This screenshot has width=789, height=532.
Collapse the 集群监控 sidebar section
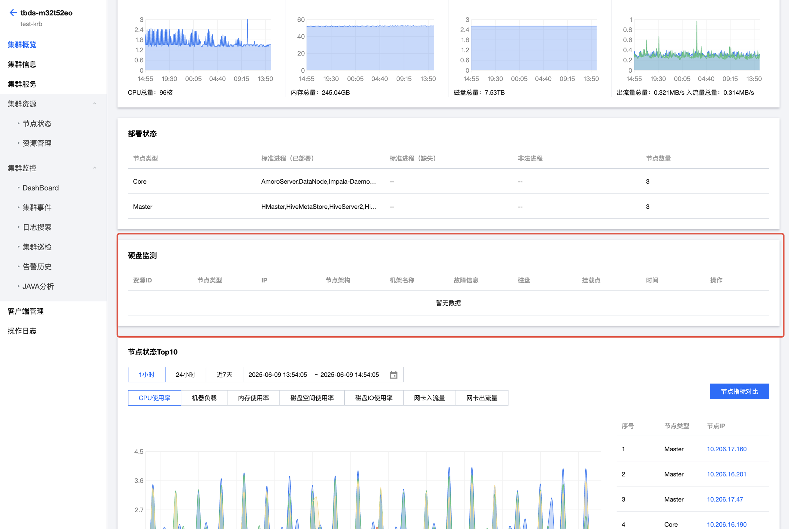pyautogui.click(x=95, y=168)
